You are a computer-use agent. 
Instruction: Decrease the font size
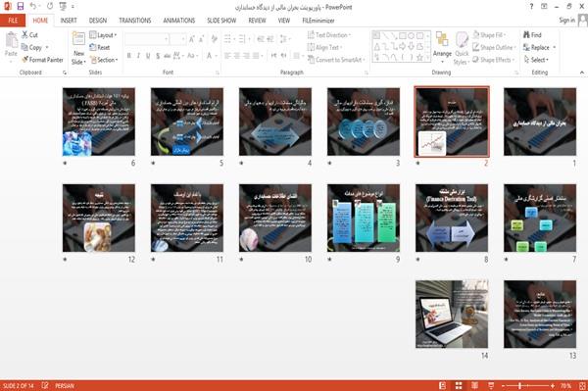201,39
